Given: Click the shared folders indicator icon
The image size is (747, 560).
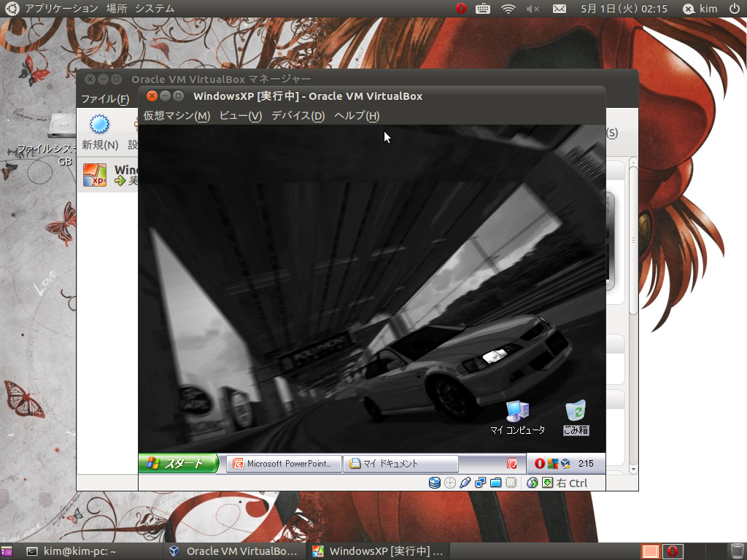Looking at the screenshot, I should (495, 483).
